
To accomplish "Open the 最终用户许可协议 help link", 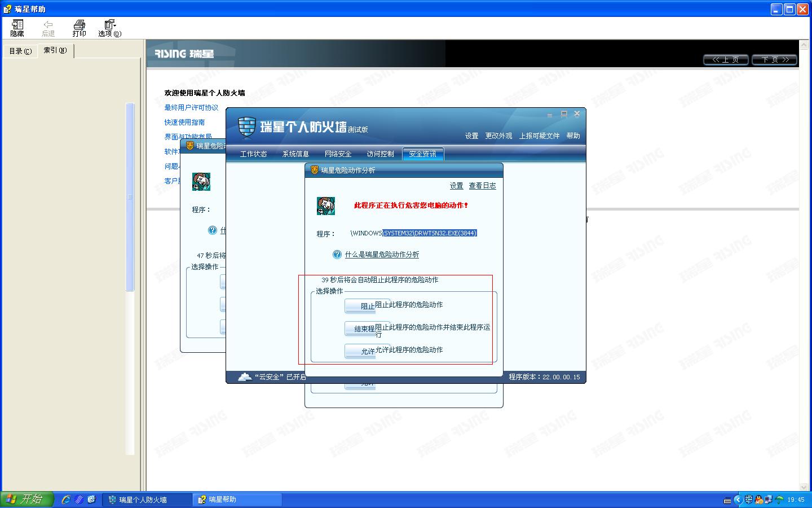I will 191,108.
